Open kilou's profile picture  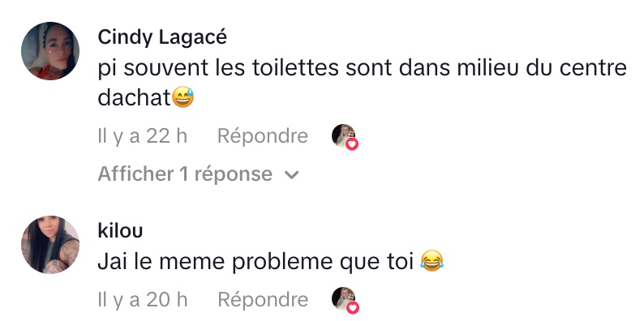pos(50,245)
